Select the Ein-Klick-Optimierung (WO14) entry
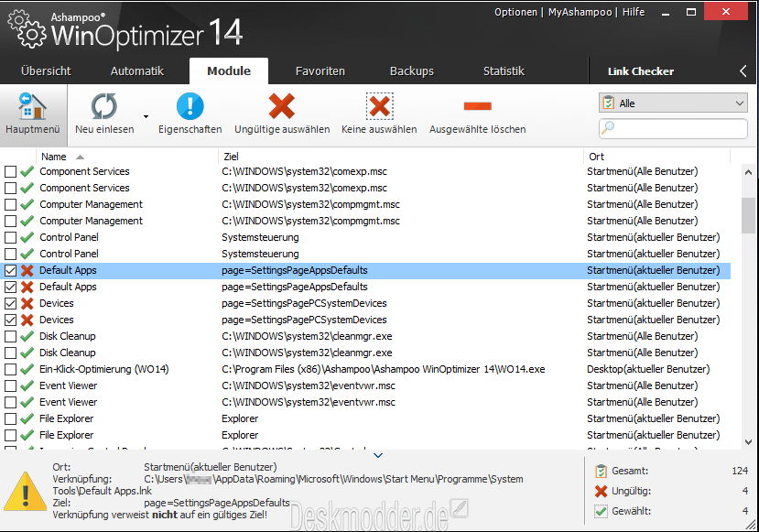759x532 pixels. pos(104,369)
